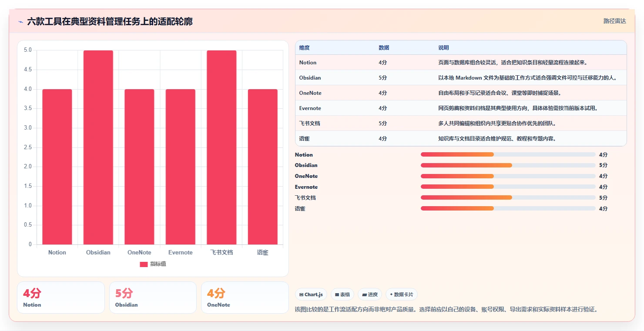Viewport: 644px width, 331px height.
Task: Click the description starting 多人共同编辑
Action: tap(497, 124)
